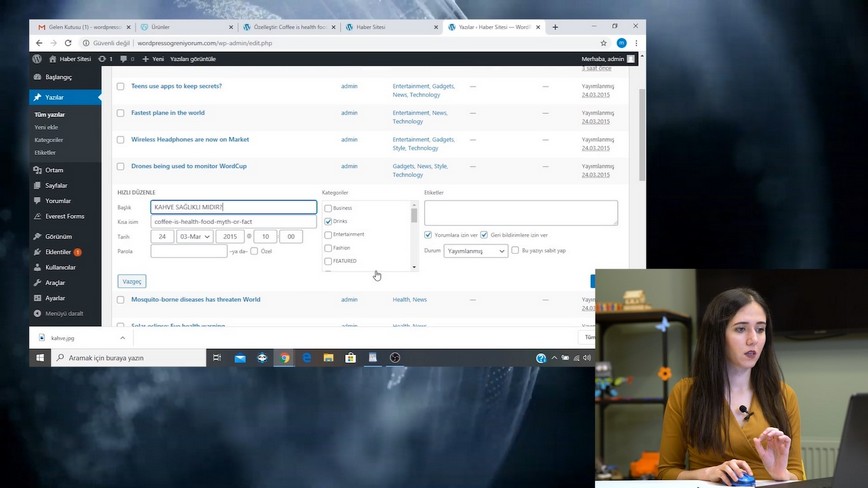
Task: Select Kategoriler under the Yazılar menu
Action: [x=49, y=140]
